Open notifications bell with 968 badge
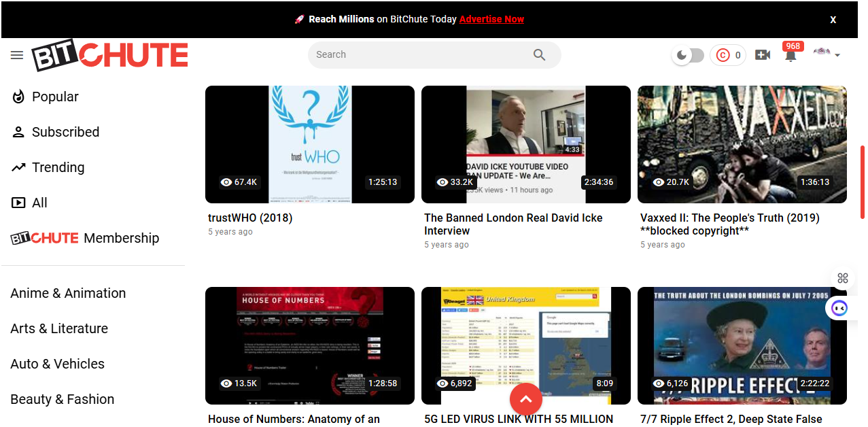The image size is (868, 427). pyautogui.click(x=791, y=54)
